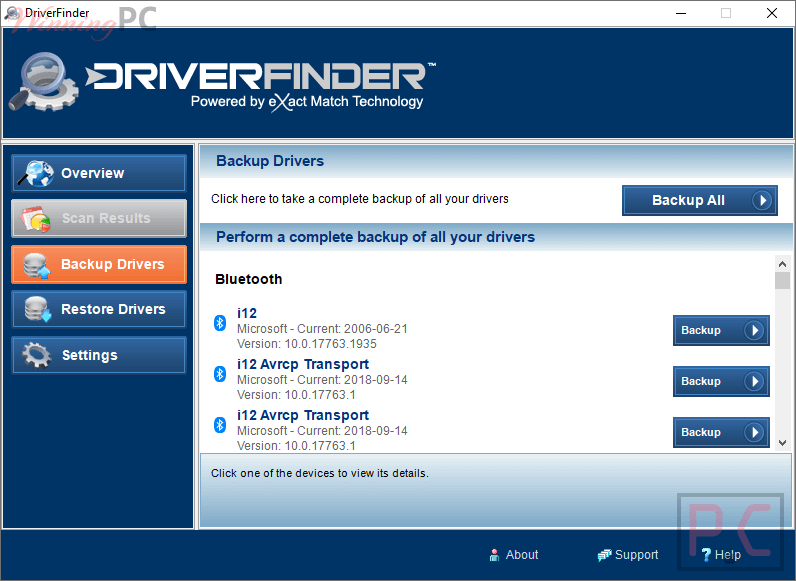Click the arrow icon on Backup All

(x=762, y=200)
